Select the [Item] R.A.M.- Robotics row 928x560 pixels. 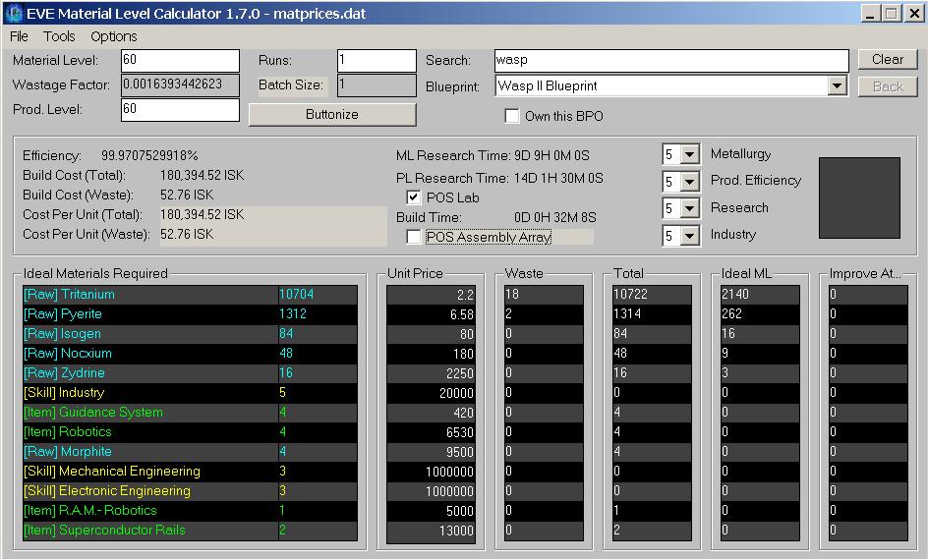190,510
